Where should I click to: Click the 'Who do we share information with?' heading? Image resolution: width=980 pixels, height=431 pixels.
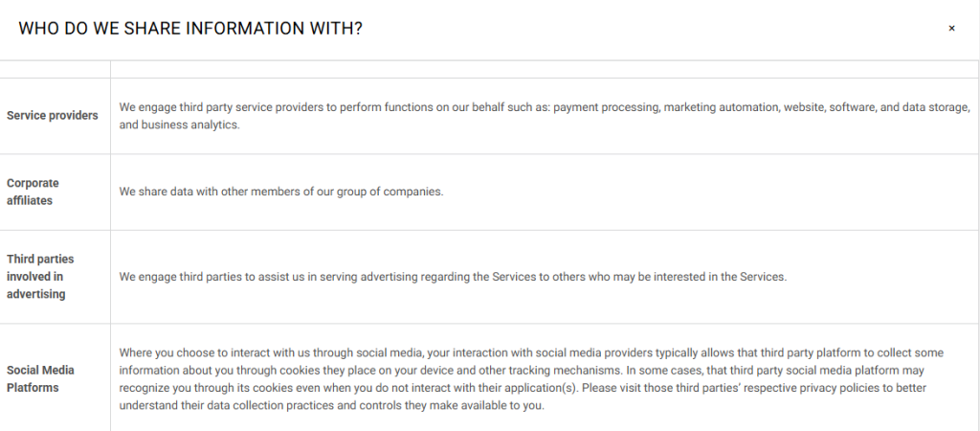click(190, 29)
